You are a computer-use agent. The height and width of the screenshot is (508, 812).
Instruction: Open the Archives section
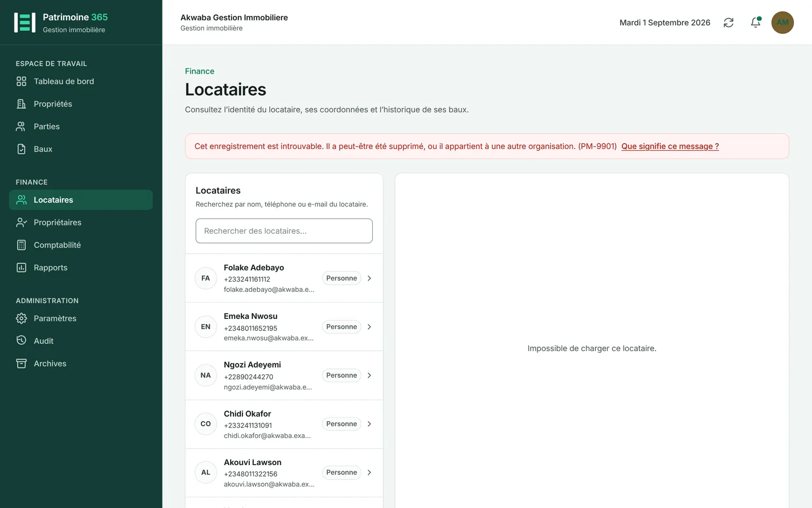click(x=81, y=364)
